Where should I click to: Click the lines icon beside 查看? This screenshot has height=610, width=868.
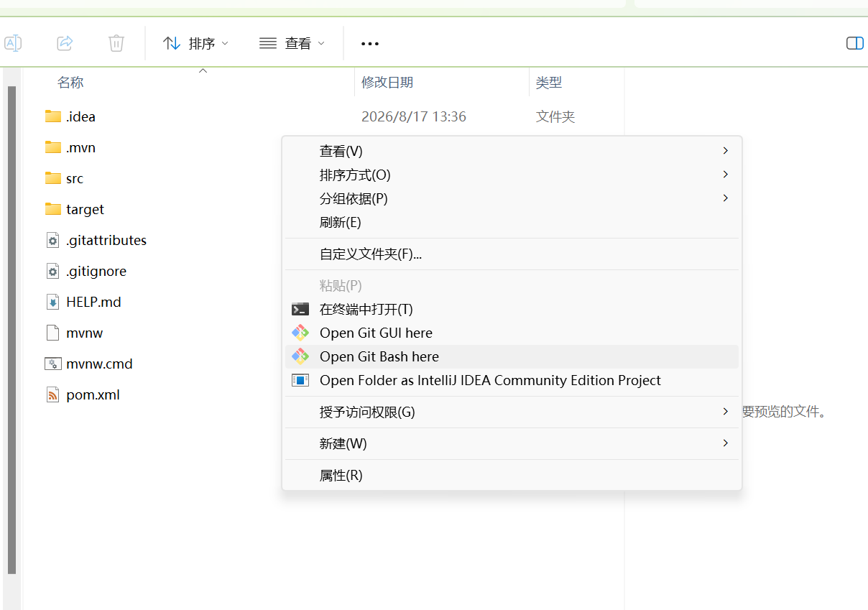(x=268, y=43)
